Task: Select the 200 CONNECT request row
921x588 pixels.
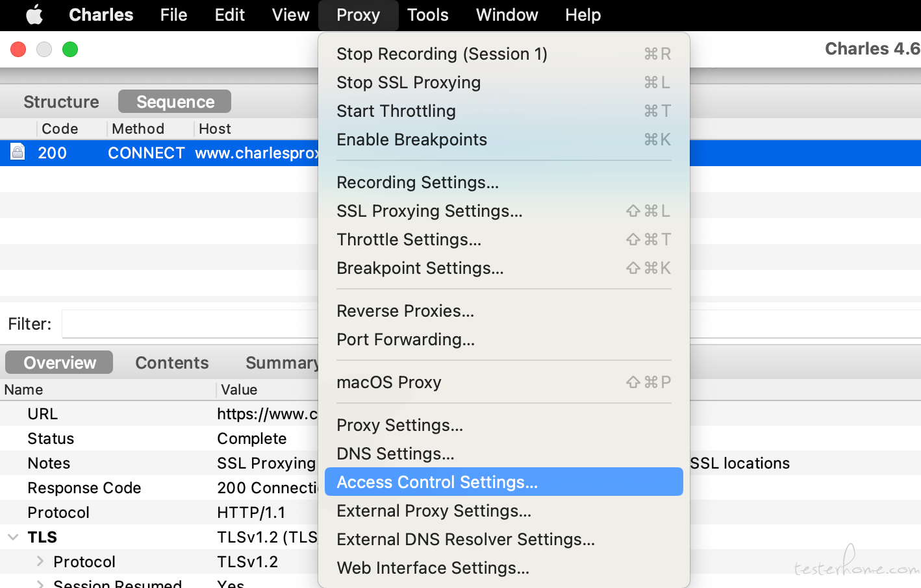Action: tap(159, 153)
